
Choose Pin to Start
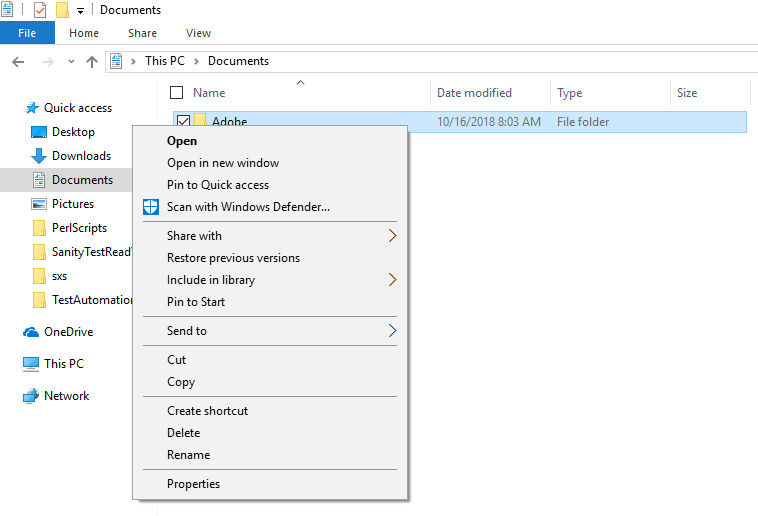pos(196,302)
